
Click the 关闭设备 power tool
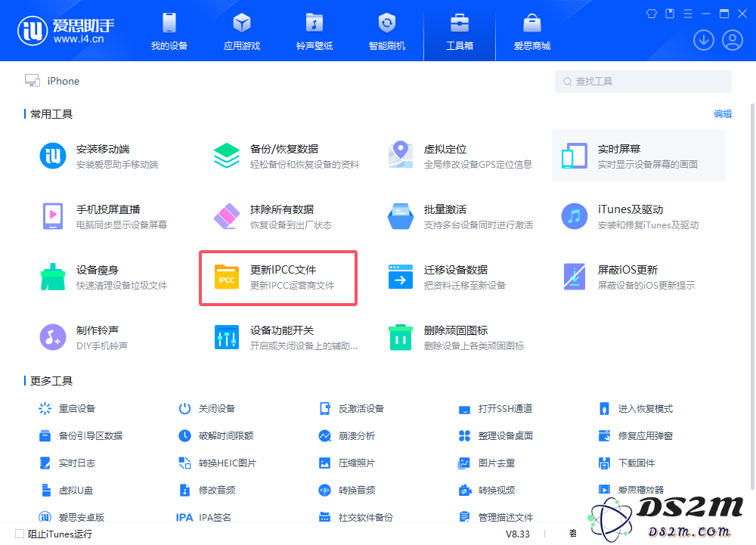(x=207, y=409)
